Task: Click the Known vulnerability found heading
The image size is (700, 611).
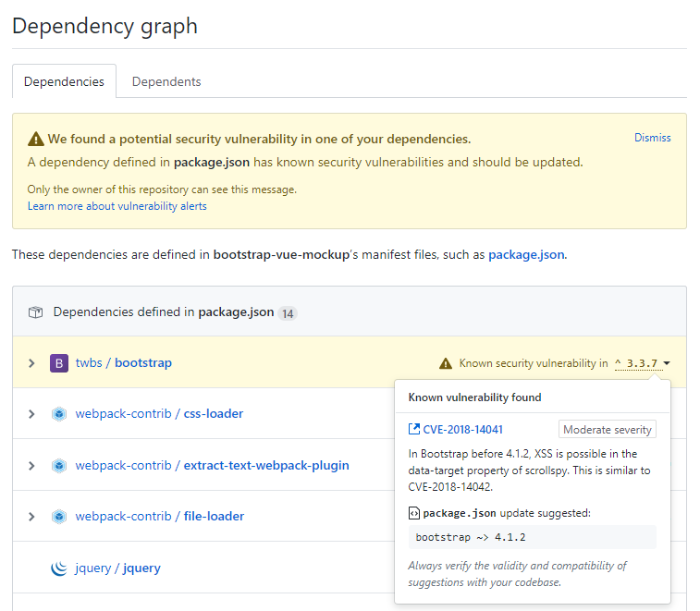Action: tap(474, 397)
